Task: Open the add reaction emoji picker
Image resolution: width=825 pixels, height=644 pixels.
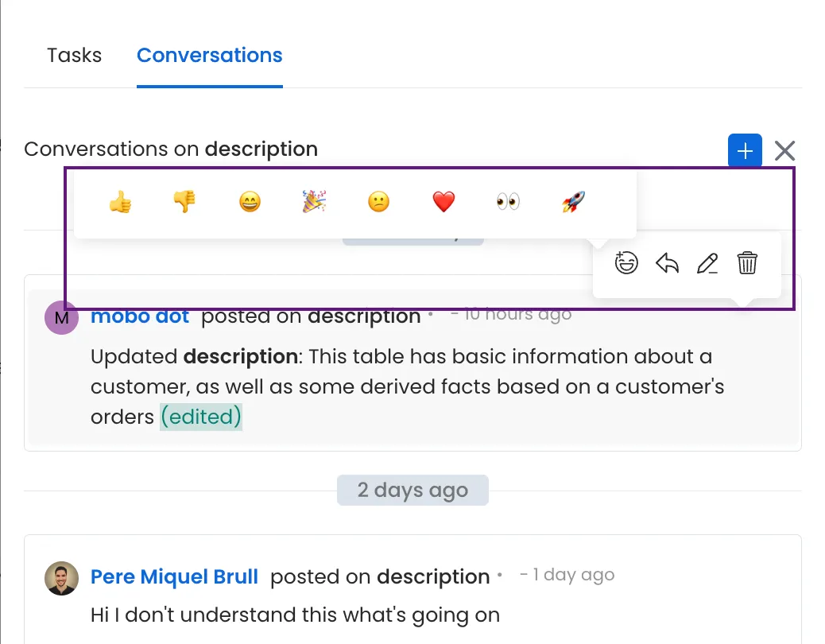Action: click(626, 263)
